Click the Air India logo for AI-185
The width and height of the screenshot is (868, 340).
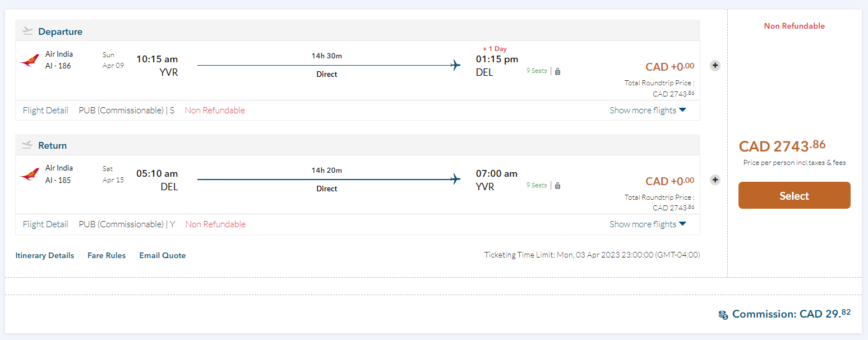tap(29, 174)
